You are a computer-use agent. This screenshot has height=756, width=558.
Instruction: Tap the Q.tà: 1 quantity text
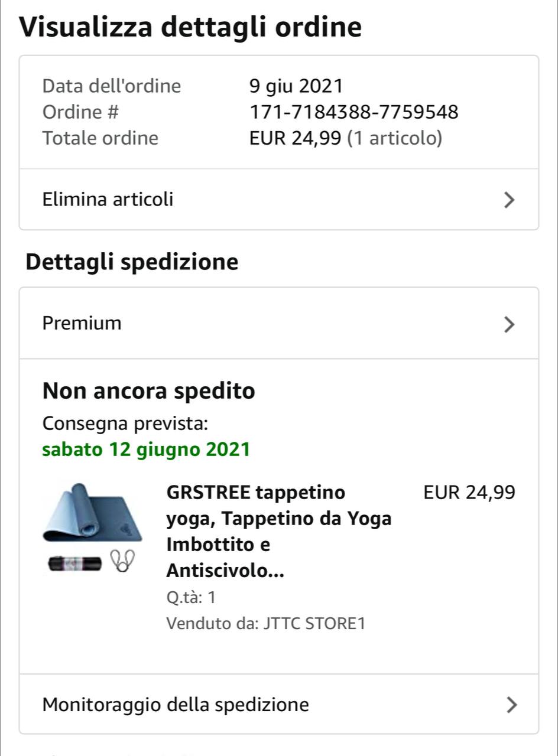tap(192, 597)
